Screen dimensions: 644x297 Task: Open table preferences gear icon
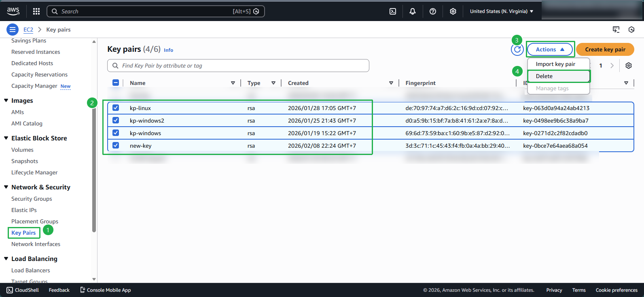pyautogui.click(x=629, y=66)
